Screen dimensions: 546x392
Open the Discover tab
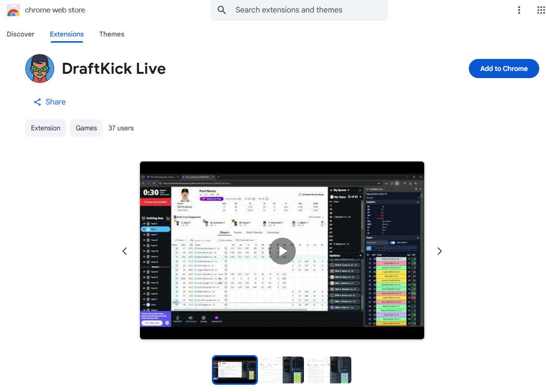[x=21, y=34]
